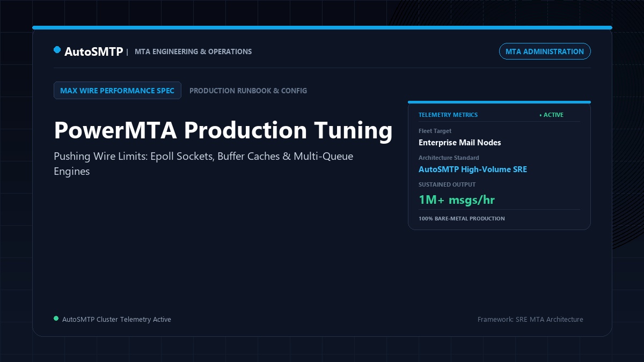Click the MTA ADMINISTRATION button
644x362 pixels.
pos(545,51)
